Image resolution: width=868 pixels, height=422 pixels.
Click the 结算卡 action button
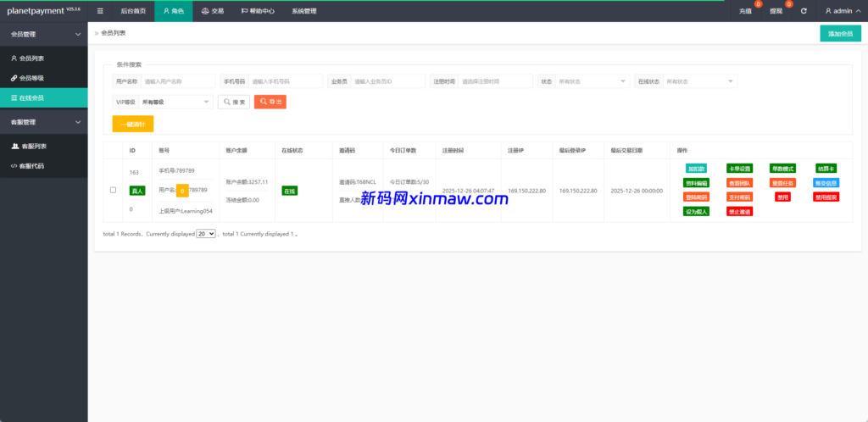[x=826, y=168]
